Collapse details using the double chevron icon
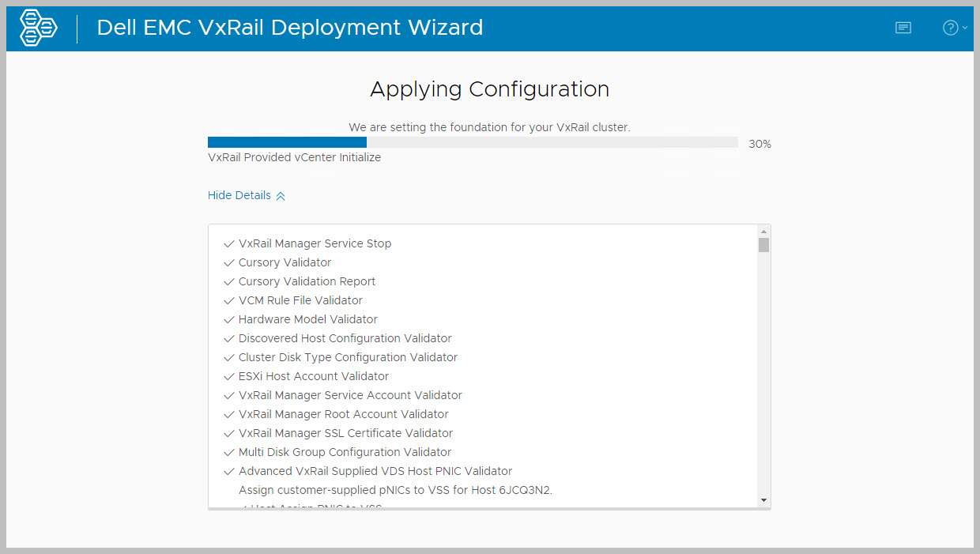 281,196
